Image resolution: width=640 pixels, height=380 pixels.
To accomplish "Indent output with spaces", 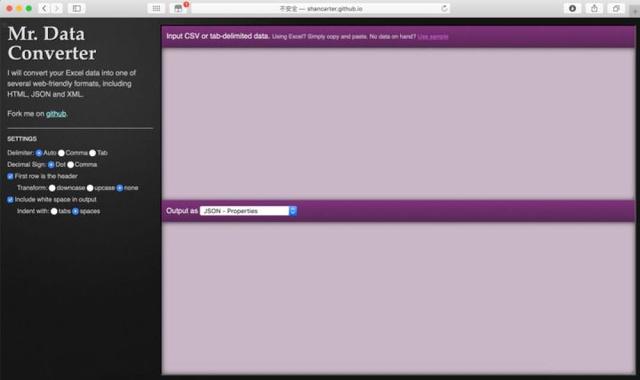I will 76,211.
